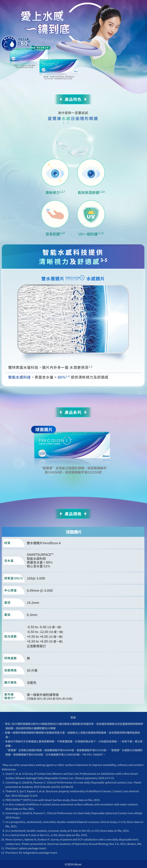
Task: Click the easy-wear hand and lens icon
Action: pos(55,214)
